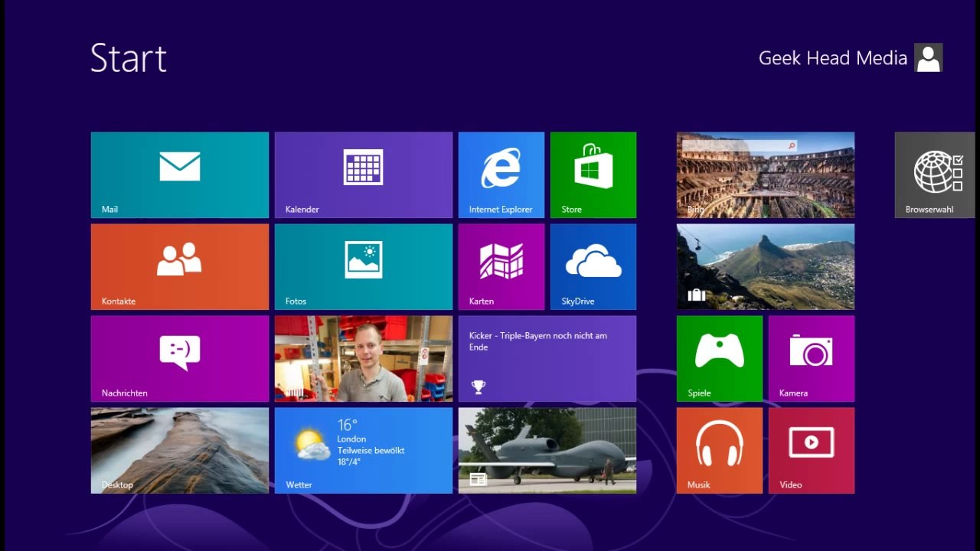Open the Spiele Xbox games tile
This screenshot has height=551, width=980.
[x=720, y=359]
